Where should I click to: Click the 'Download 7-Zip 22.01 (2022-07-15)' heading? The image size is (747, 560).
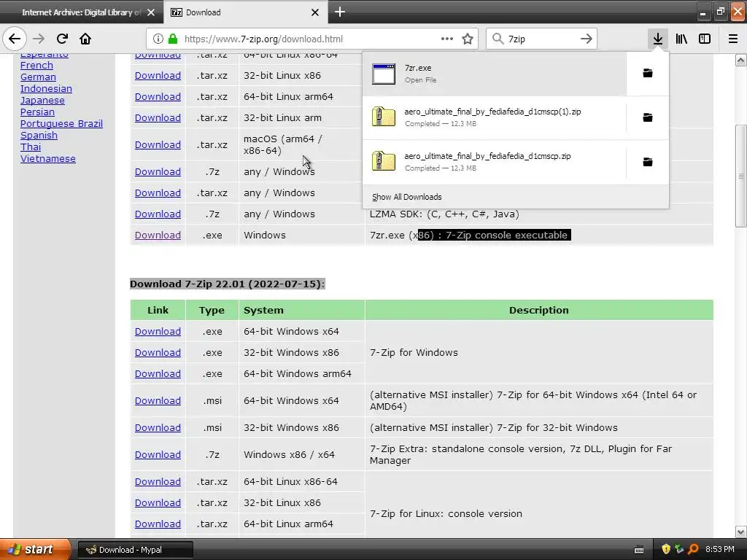(x=228, y=284)
